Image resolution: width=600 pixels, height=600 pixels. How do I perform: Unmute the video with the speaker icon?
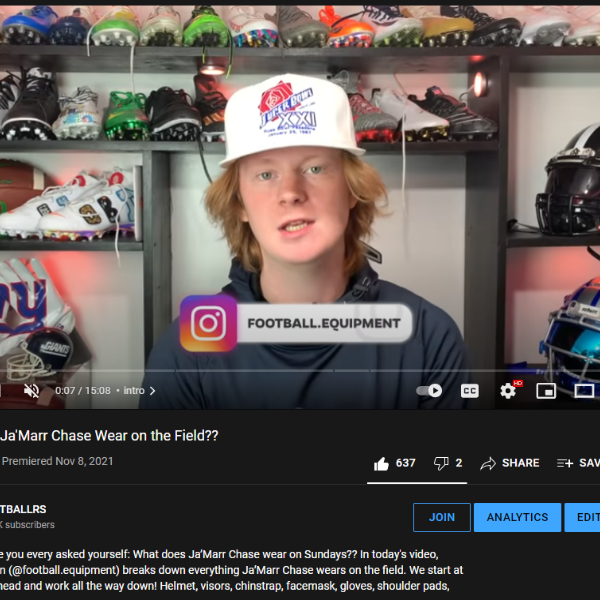[31, 391]
